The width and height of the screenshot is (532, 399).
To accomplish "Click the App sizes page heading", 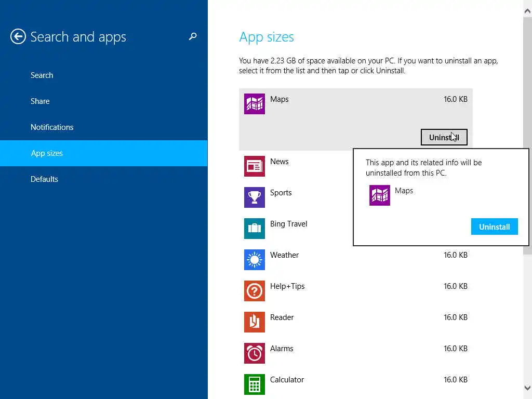I will tap(267, 37).
